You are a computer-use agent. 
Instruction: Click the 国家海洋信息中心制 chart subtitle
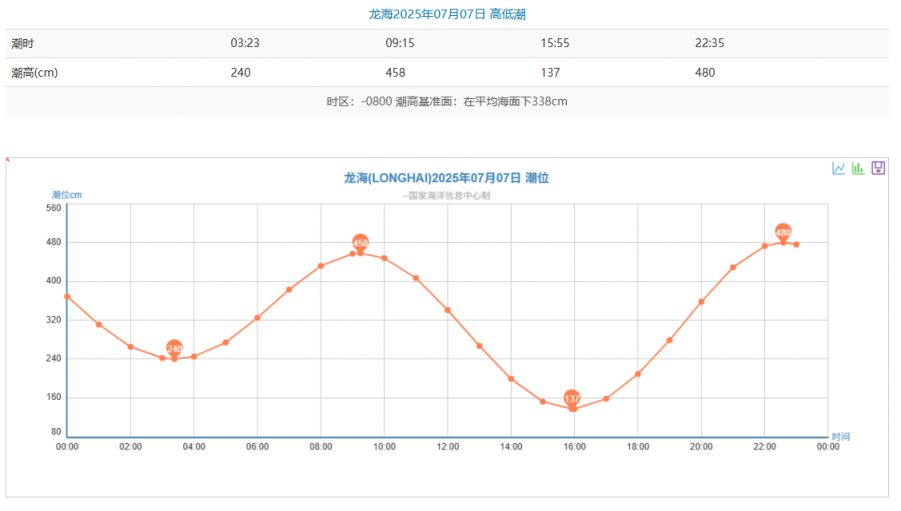tap(446, 196)
